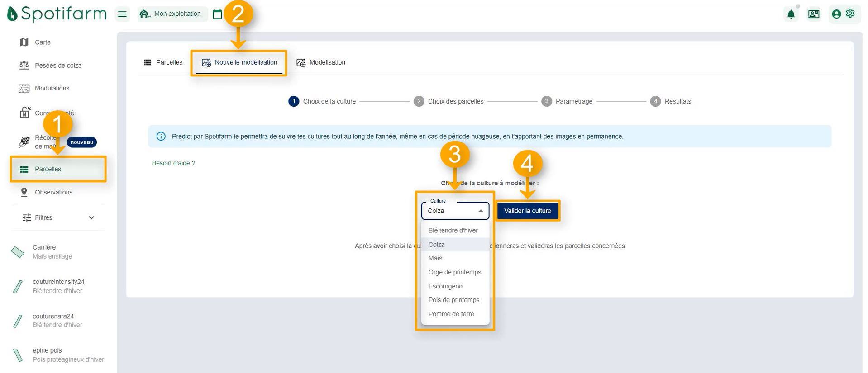This screenshot has height=373, width=868.
Task: Select Blé tendre d'hiver option
Action: [453, 230]
